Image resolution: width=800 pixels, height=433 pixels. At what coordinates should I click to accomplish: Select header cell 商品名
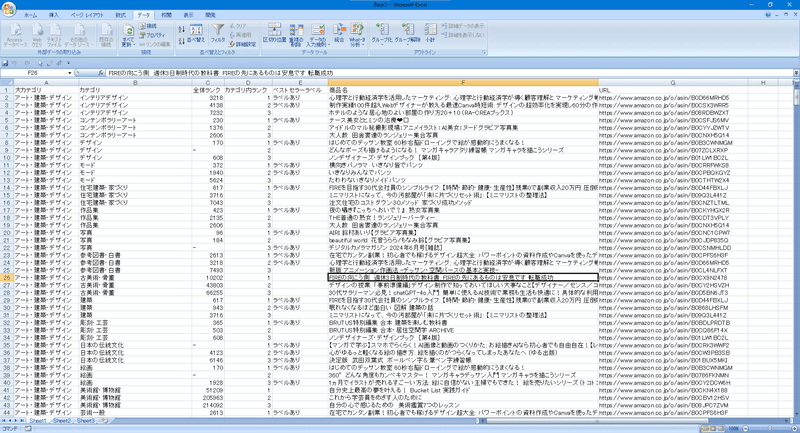coord(463,90)
